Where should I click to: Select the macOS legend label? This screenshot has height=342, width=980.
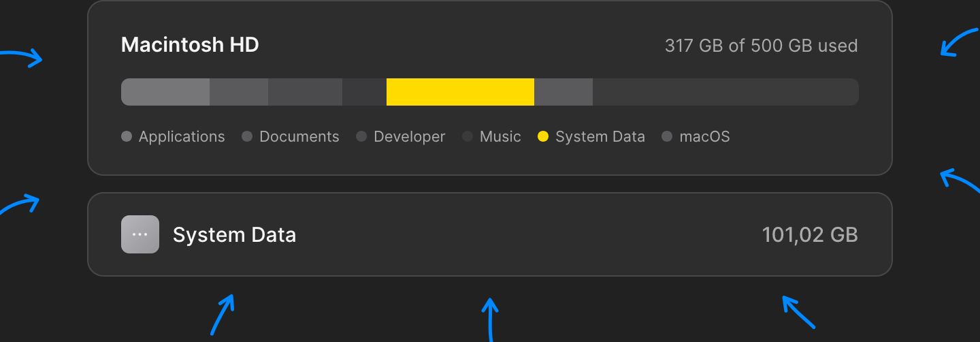[x=704, y=137]
